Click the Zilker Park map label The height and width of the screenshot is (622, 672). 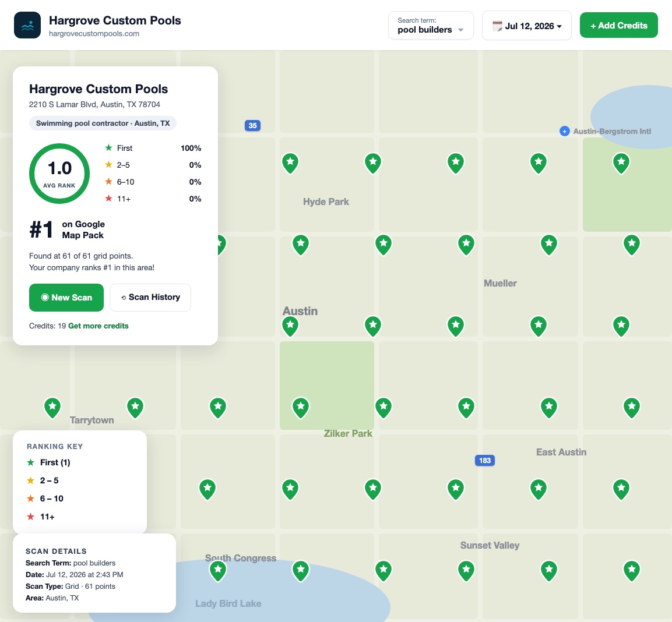tap(348, 433)
